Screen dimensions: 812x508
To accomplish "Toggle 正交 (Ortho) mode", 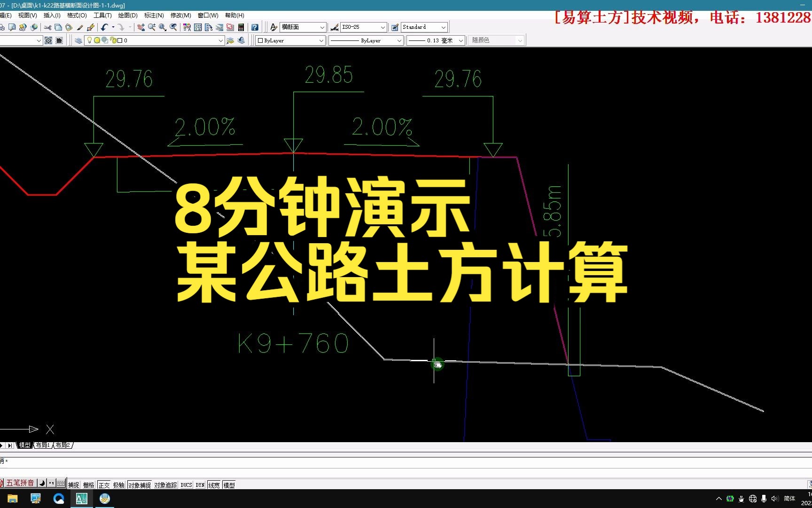I will [x=104, y=484].
